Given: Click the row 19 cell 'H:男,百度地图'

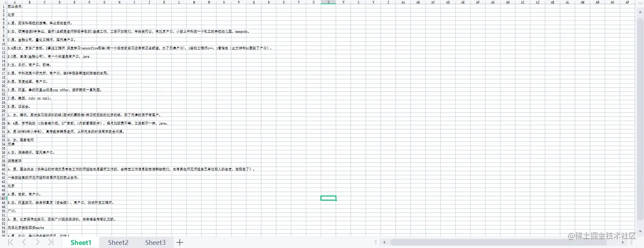Looking at the screenshot, I should click(x=28, y=81).
